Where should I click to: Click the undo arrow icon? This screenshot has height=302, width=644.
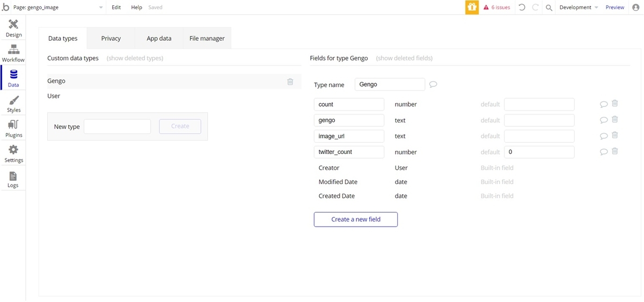coord(522,8)
